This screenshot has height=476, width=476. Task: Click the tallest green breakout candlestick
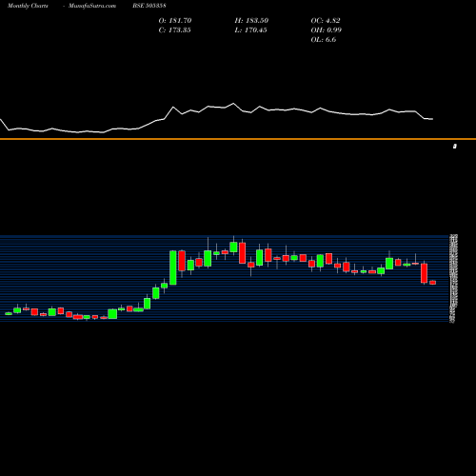tap(173, 268)
